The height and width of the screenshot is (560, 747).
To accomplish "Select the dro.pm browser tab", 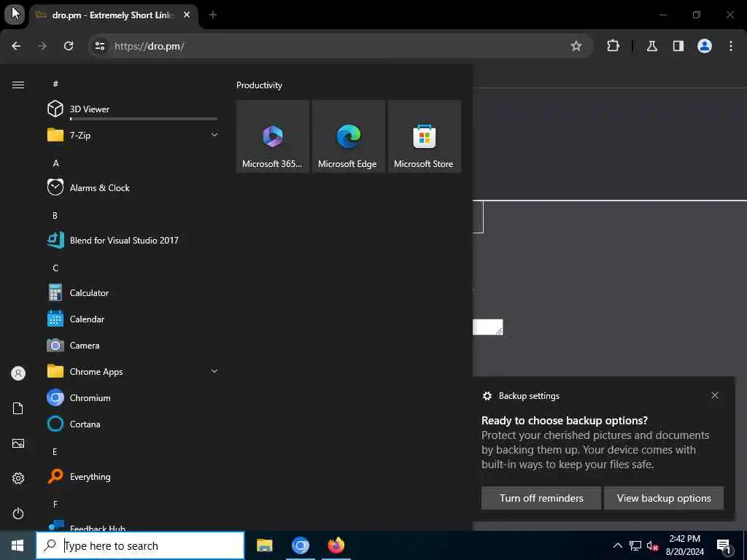I will click(115, 15).
